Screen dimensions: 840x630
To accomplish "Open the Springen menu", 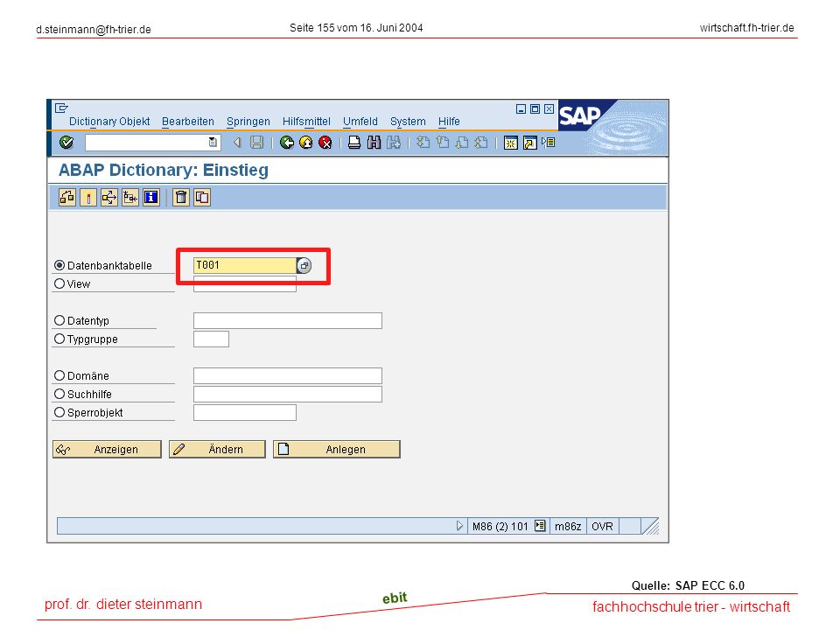I will 248,122.
